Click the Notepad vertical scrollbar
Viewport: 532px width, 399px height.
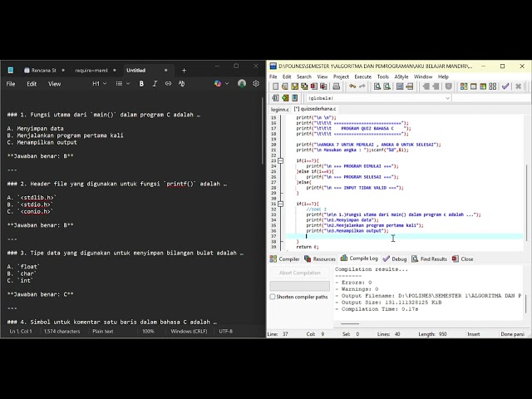pos(263,131)
